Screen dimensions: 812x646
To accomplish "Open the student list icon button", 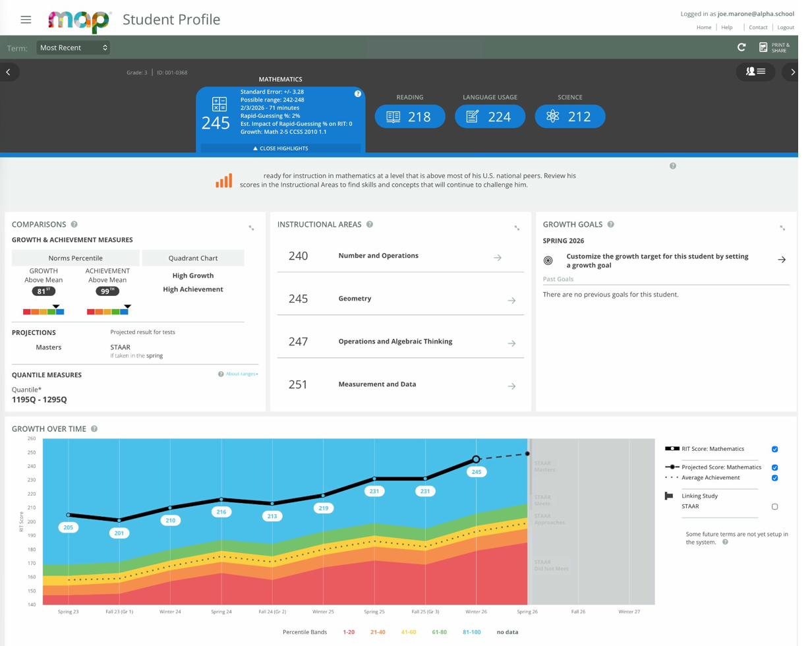I will pos(755,71).
